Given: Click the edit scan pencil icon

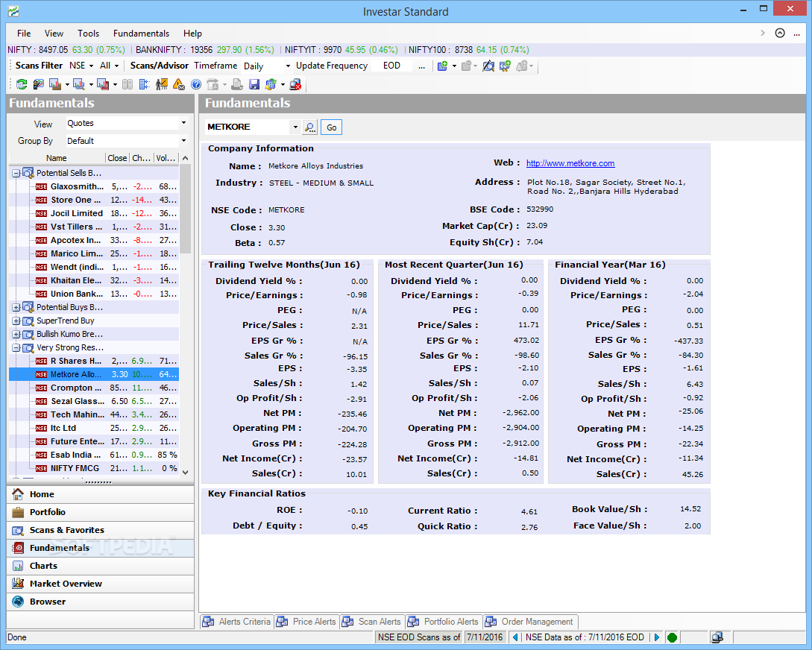Looking at the screenshot, I should [x=488, y=66].
